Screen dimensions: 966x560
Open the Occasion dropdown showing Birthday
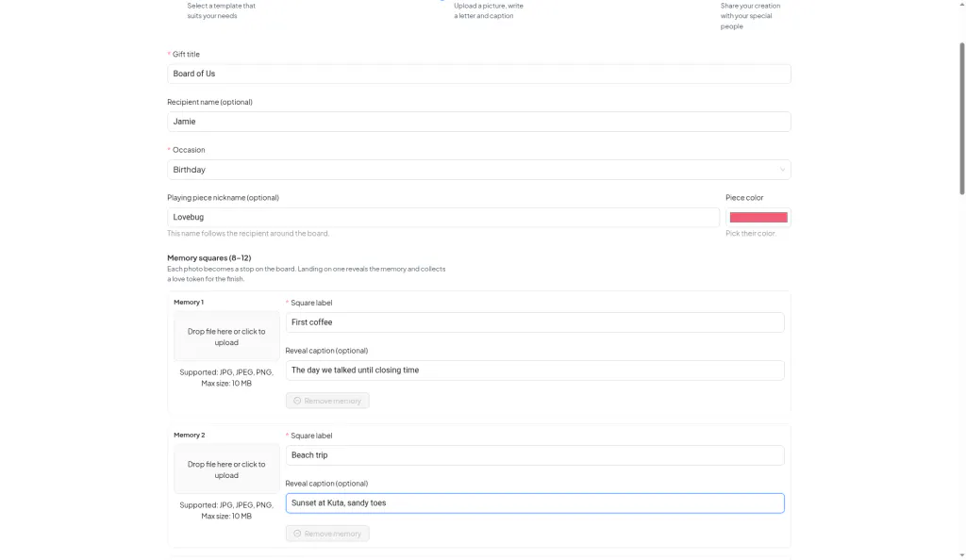478,170
